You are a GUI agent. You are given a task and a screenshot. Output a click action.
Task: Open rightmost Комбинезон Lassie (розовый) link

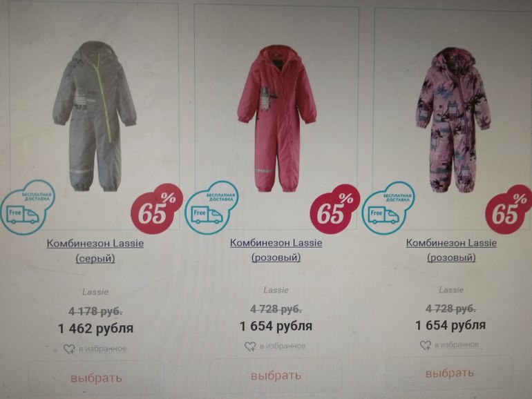(451, 250)
